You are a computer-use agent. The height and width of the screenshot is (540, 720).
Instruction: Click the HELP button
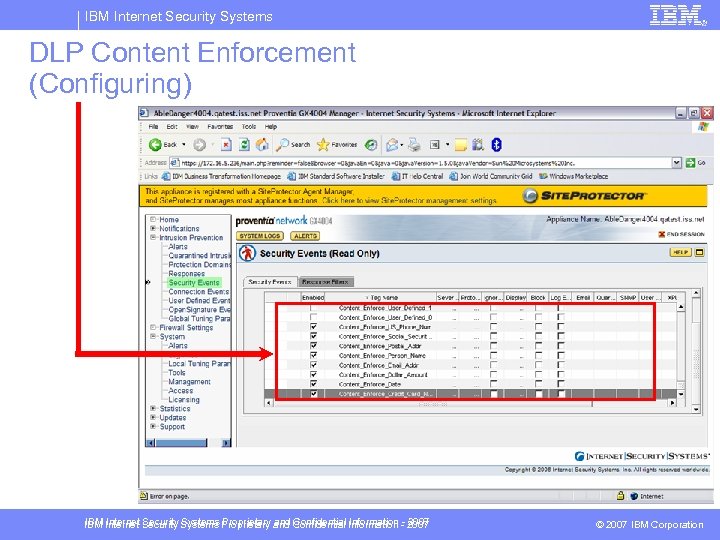[681, 252]
